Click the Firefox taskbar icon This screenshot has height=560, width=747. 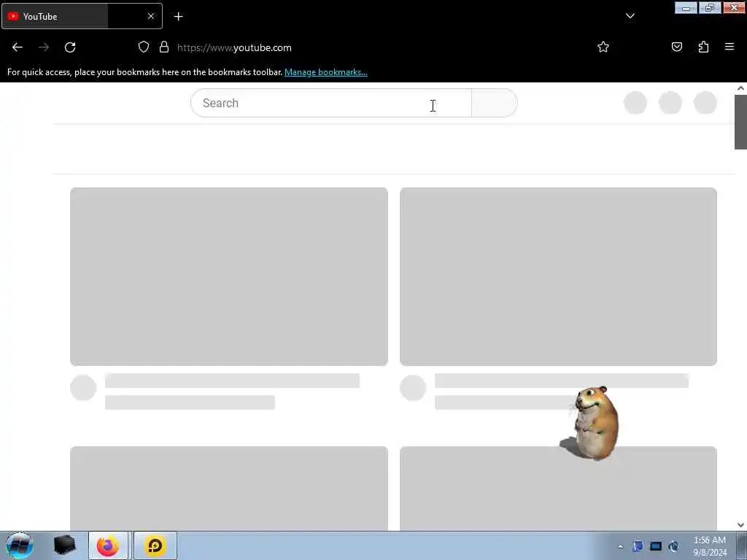(x=108, y=545)
